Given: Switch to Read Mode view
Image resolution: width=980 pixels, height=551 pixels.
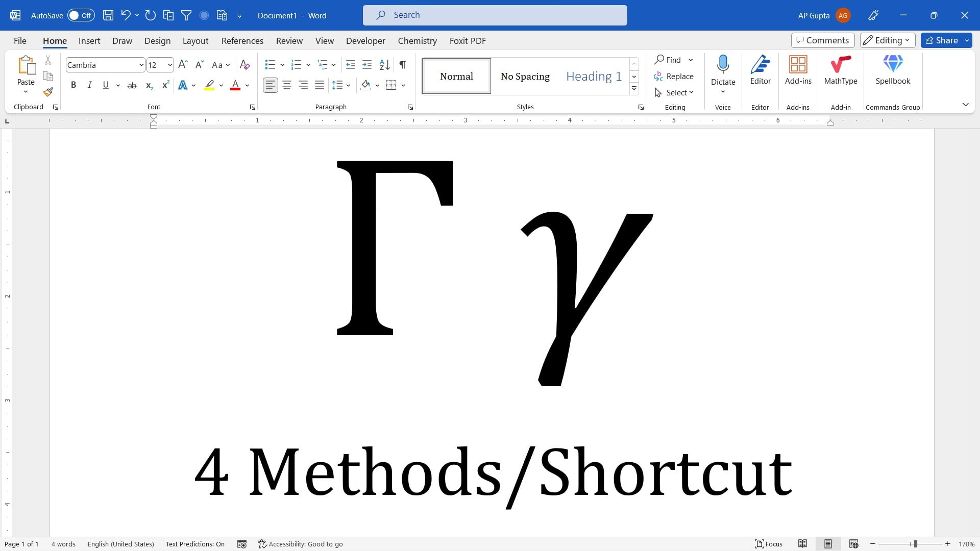Looking at the screenshot, I should pyautogui.click(x=802, y=544).
